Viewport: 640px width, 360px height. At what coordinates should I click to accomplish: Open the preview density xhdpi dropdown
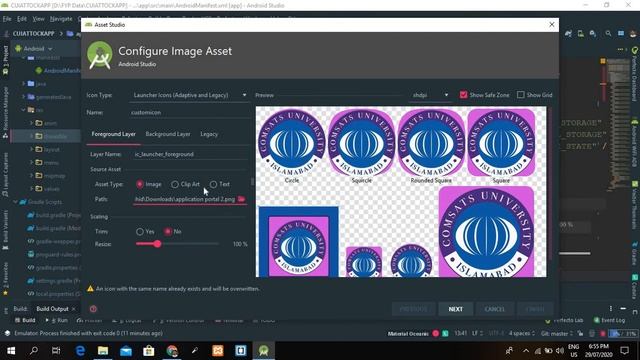point(430,95)
